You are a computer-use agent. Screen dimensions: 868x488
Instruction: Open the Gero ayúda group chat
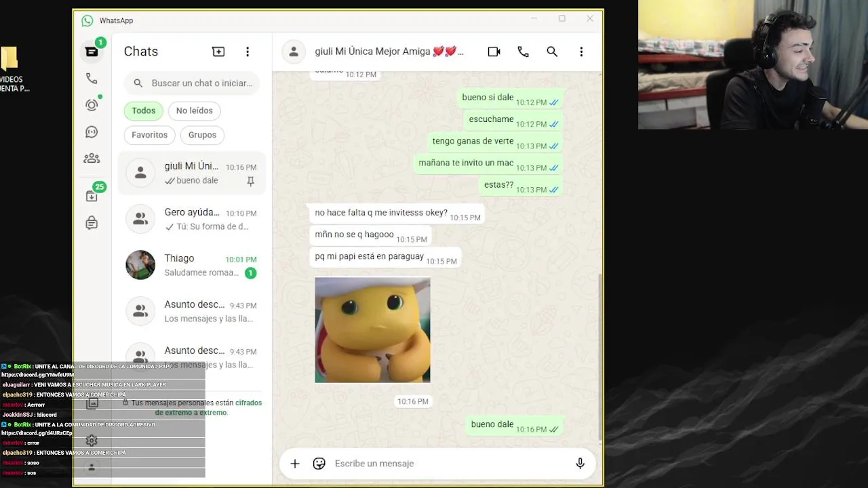192,219
